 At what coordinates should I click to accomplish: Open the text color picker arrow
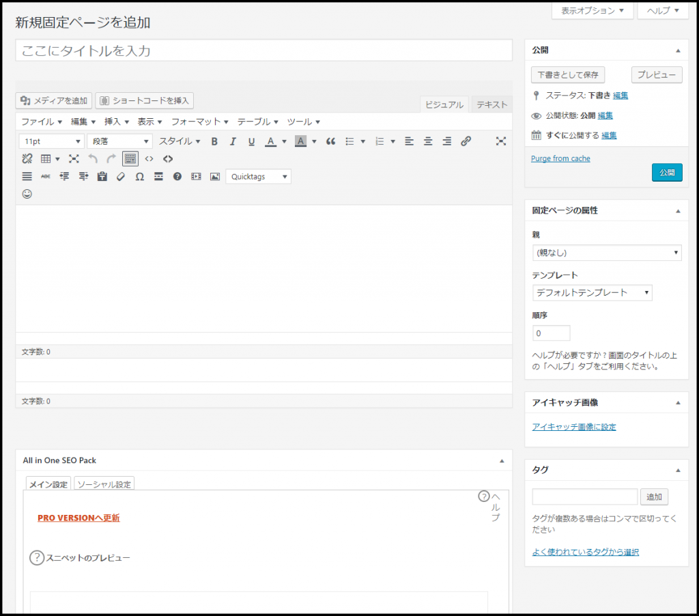click(284, 141)
